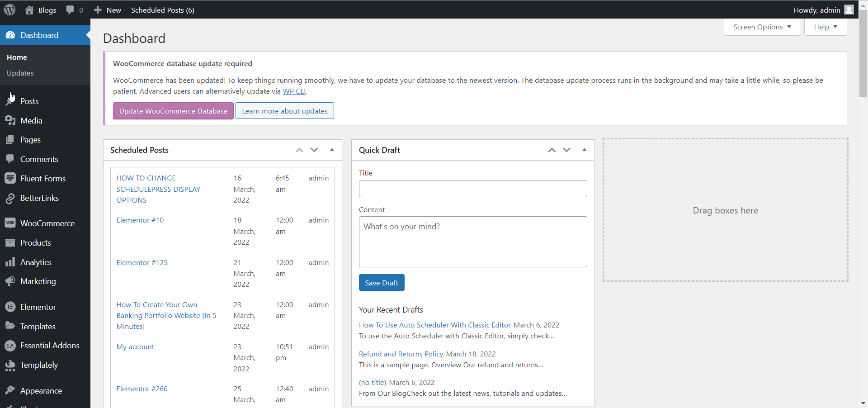
Task: Click the Marketing megaphone icon
Action: (10, 281)
